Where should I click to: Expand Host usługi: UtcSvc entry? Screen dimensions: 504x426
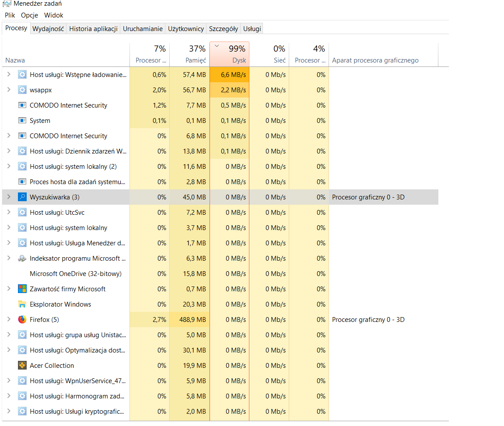tap(8, 213)
